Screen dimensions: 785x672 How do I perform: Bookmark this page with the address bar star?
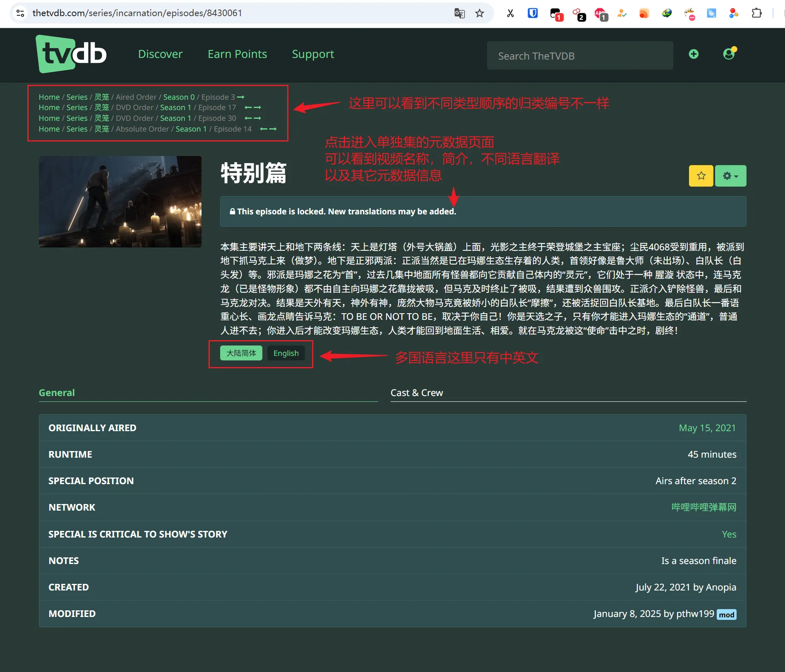pyautogui.click(x=480, y=13)
